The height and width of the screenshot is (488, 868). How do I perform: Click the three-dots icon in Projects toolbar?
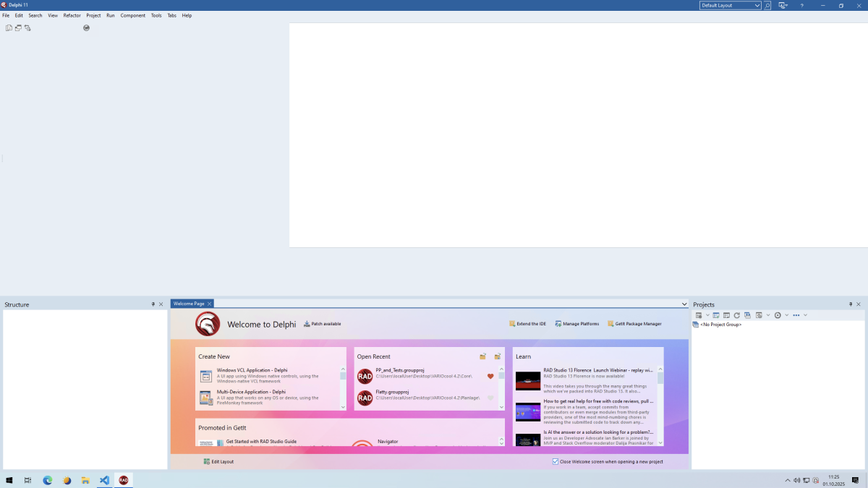point(796,315)
